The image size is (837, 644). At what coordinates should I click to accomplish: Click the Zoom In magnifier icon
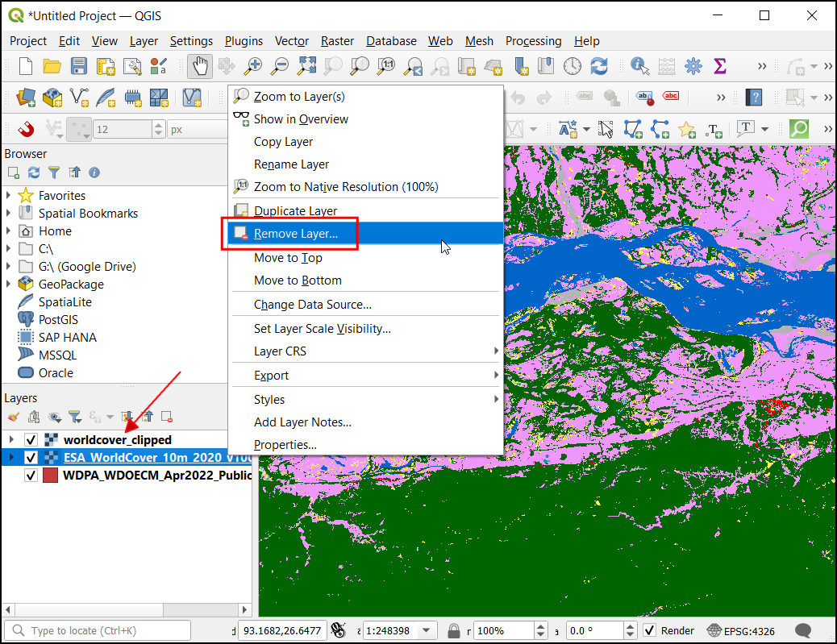[253, 66]
